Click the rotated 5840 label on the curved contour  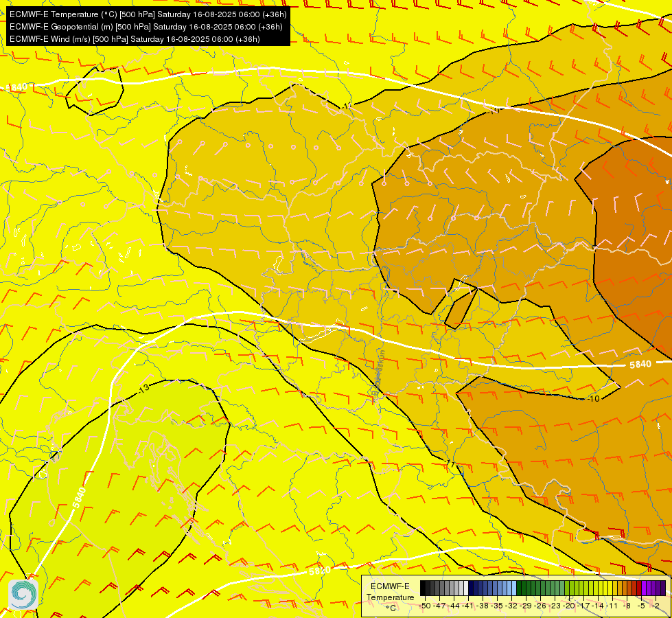pyautogui.click(x=80, y=497)
